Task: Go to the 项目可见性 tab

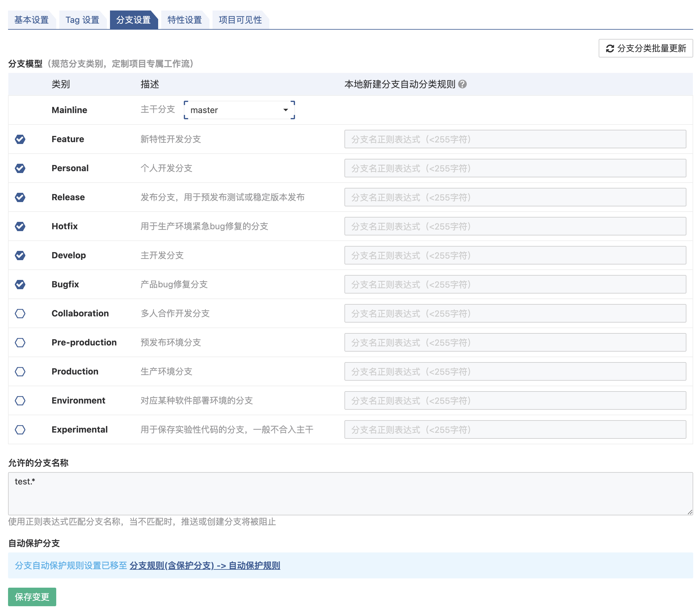Action: (x=240, y=20)
